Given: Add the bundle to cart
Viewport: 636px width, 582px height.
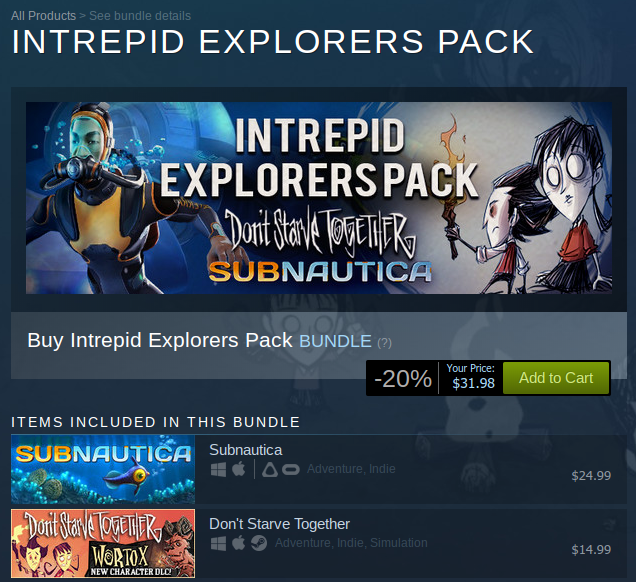Looking at the screenshot, I should coord(556,378).
